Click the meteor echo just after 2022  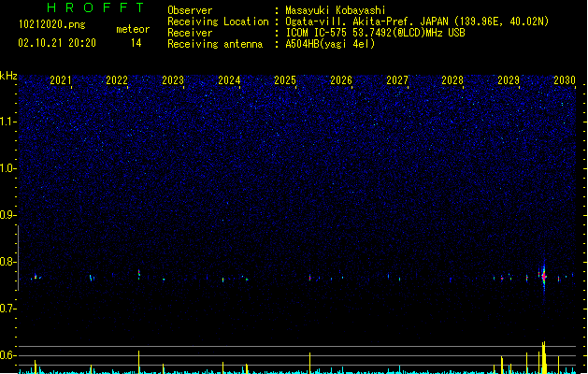[x=139, y=274]
